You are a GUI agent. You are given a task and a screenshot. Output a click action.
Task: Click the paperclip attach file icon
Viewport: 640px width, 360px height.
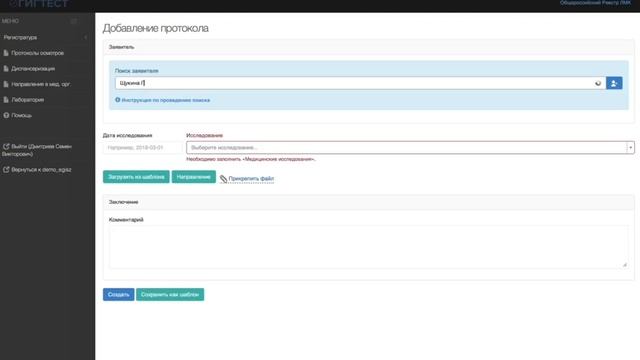point(223,179)
